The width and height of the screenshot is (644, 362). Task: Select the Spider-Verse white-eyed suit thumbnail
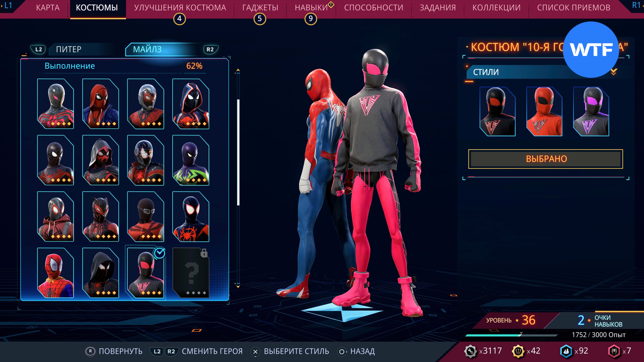(191, 216)
